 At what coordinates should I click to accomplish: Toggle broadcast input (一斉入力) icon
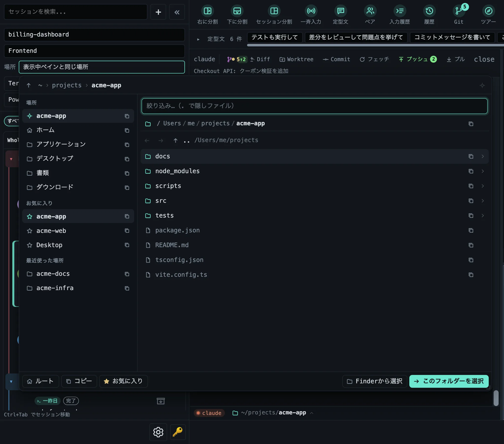tap(311, 11)
